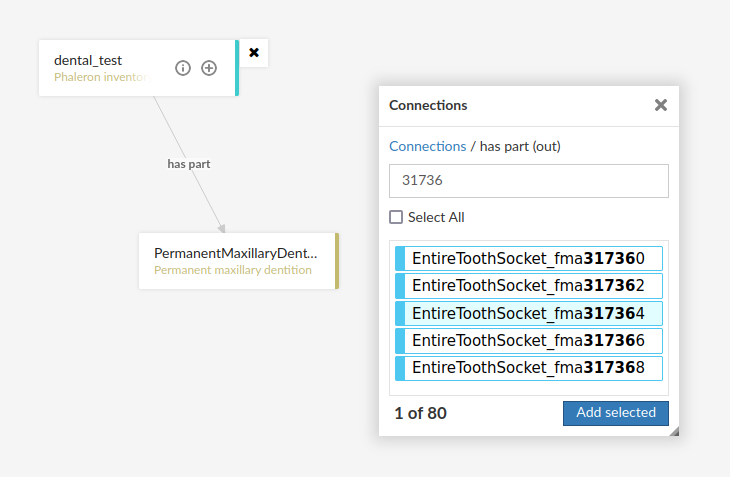
Task: Focus the filter field containing 31736
Action: (x=529, y=181)
